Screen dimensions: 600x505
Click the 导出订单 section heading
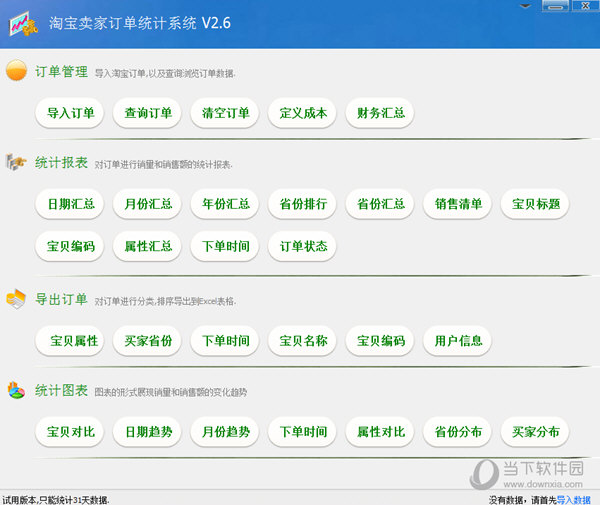[62, 299]
